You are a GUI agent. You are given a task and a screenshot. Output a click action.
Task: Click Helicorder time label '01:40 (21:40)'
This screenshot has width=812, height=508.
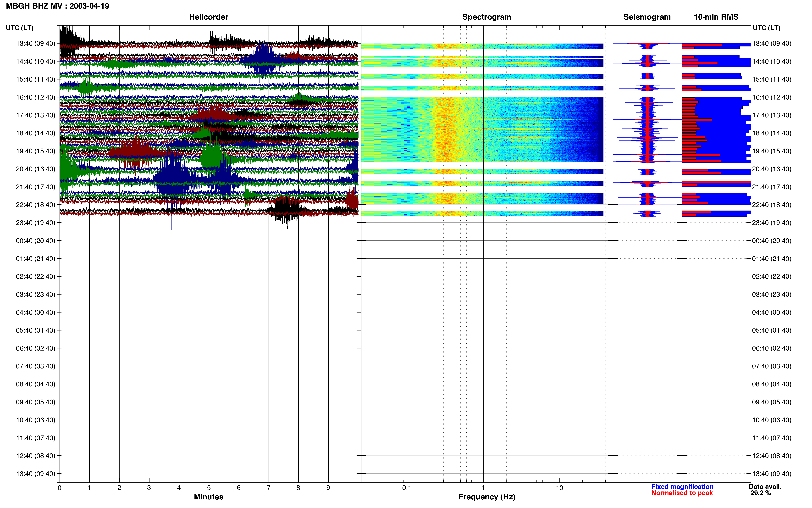[36, 259]
